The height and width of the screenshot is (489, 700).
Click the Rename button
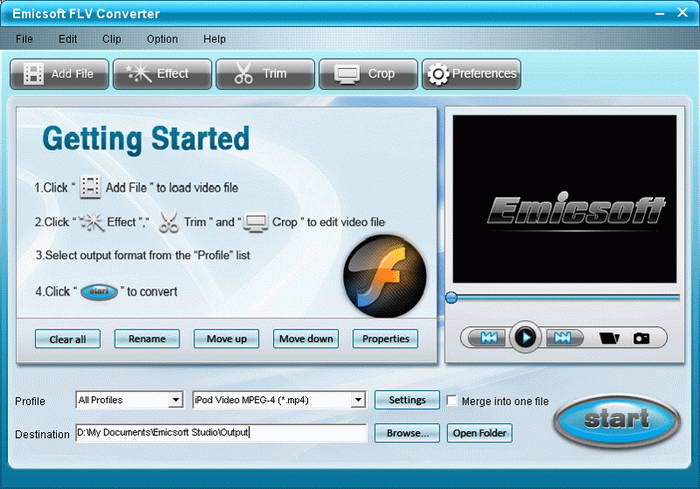pyautogui.click(x=147, y=339)
